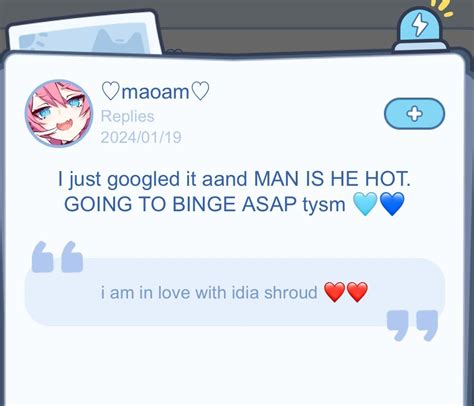Open the cat photo card behind panel
The height and width of the screenshot is (406, 474).
(x=85, y=34)
